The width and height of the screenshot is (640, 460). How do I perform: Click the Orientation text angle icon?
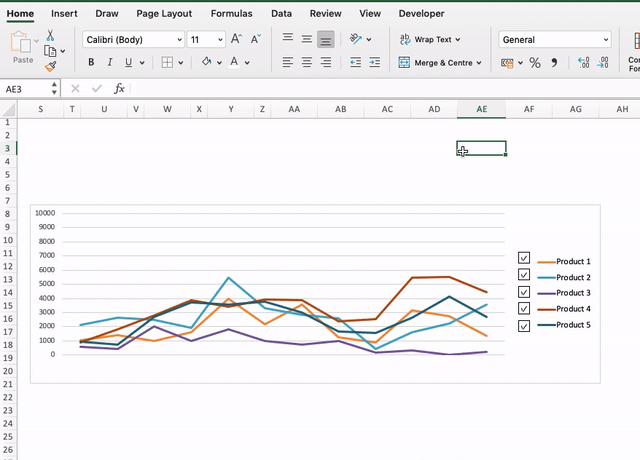[356, 39]
